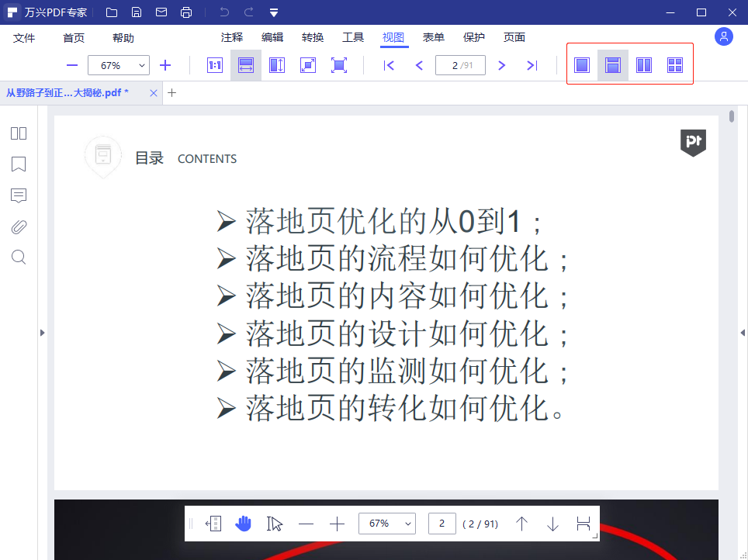Open the 保护 menu tab
748x560 pixels.
click(x=474, y=37)
